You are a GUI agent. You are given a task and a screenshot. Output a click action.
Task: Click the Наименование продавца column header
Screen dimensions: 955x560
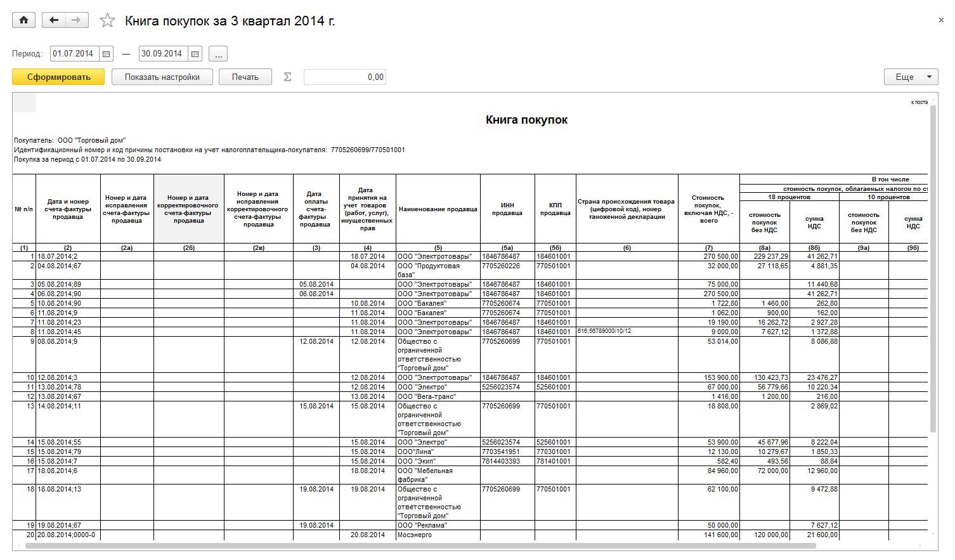click(438, 209)
